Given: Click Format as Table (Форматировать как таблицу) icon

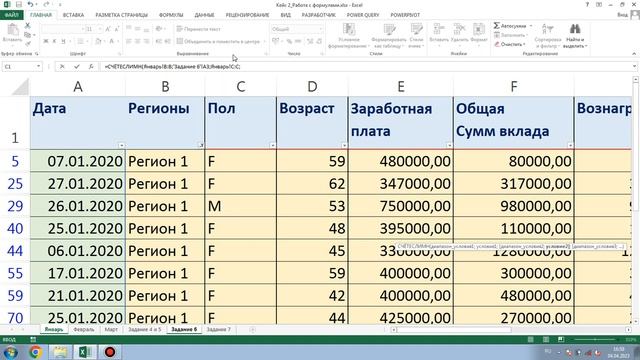Looking at the screenshot, I should [389, 30].
